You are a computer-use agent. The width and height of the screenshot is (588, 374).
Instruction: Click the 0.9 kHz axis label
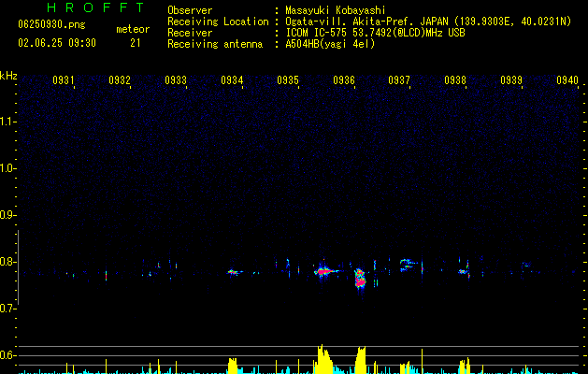coord(8,215)
